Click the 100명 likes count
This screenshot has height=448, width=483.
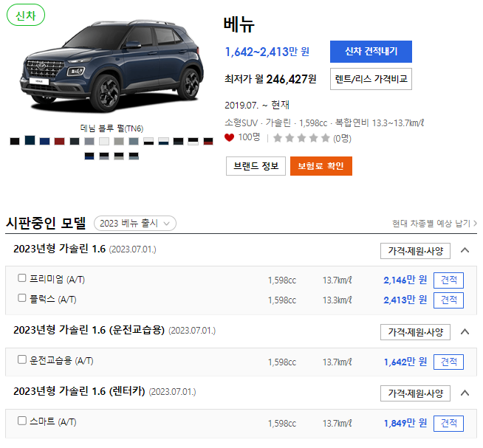click(x=249, y=137)
